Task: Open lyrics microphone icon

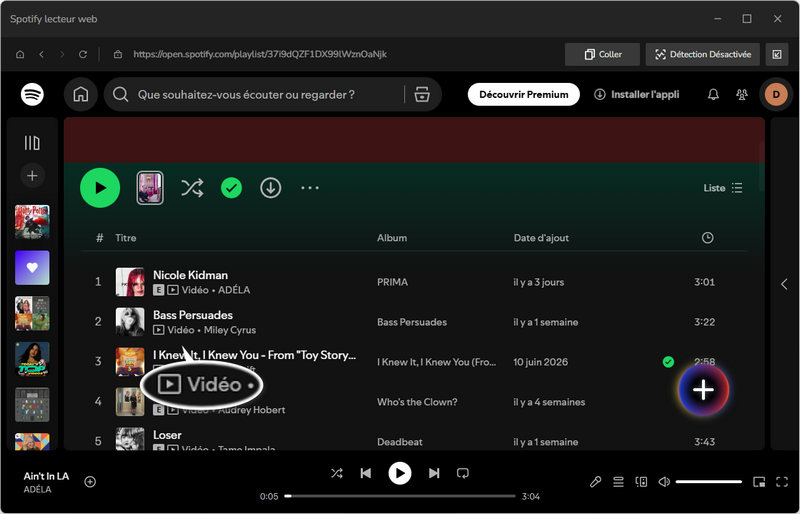Action: pos(595,482)
